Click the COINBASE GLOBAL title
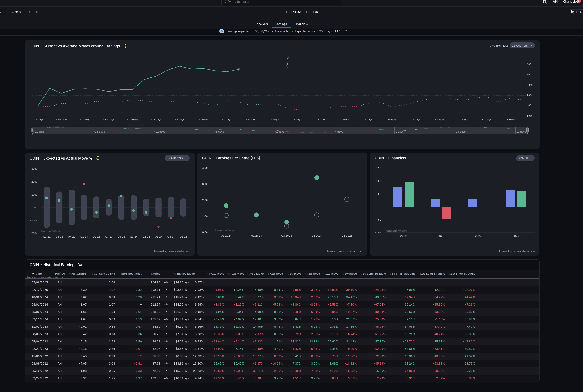583x392 pixels. 303,12
